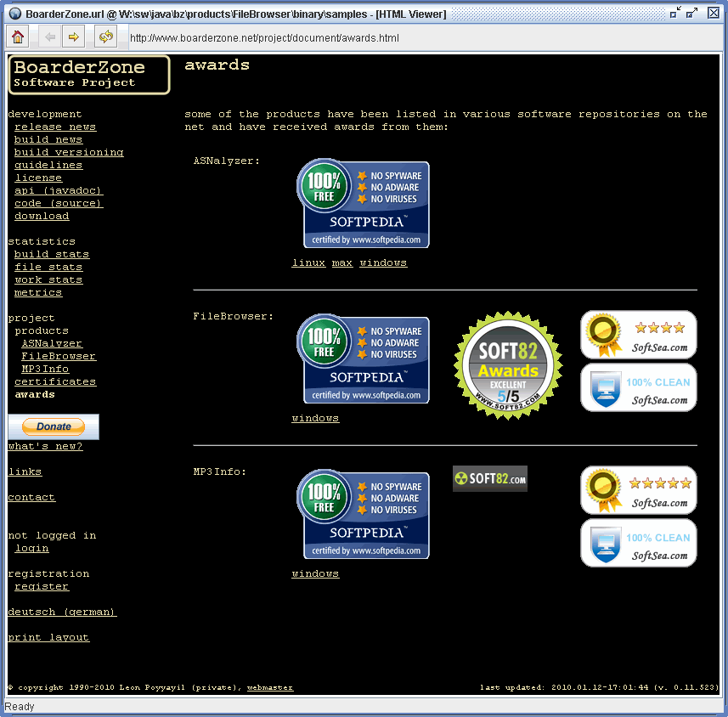Open ASNalyzer product link in sidebar
The width and height of the screenshot is (728, 717).
[x=52, y=343]
